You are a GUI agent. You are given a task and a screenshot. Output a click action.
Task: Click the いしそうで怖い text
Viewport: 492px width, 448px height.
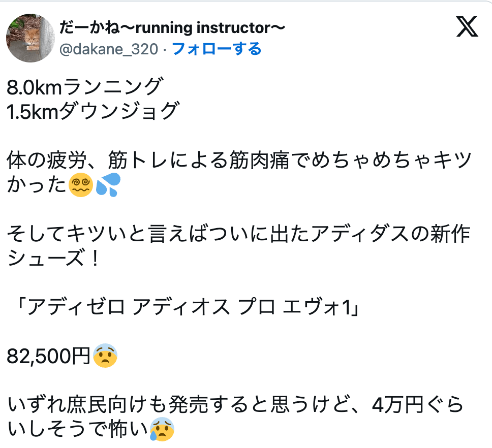click(x=76, y=430)
